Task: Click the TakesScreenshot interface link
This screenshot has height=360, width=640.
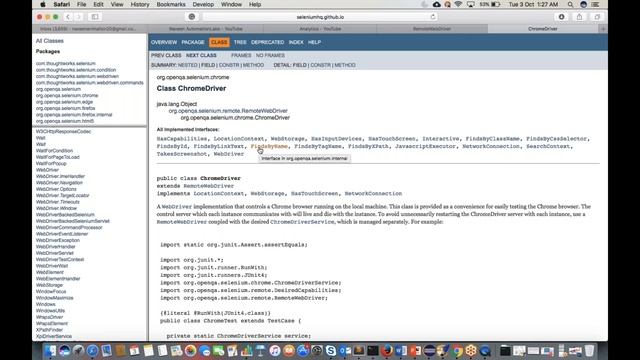Action: (182, 154)
